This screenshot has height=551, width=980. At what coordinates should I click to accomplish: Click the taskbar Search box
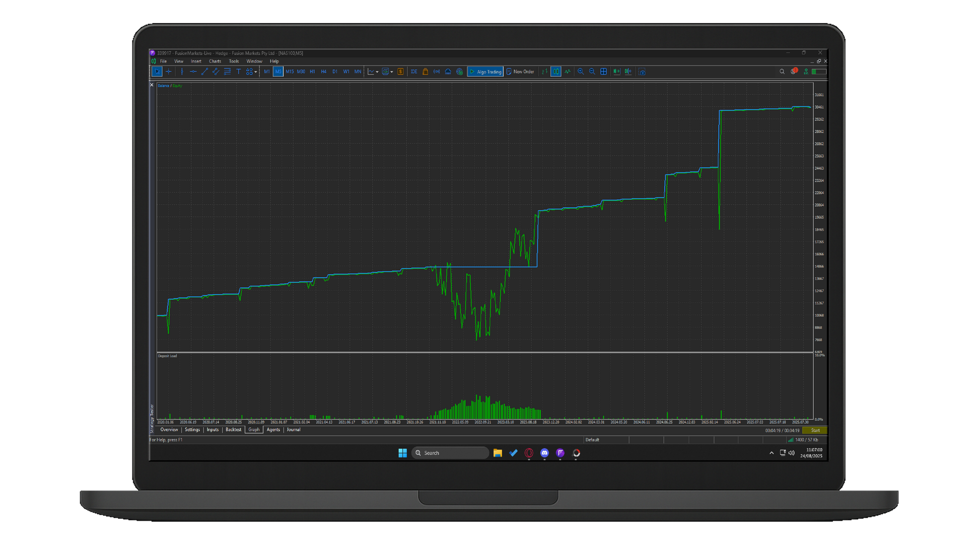click(450, 453)
